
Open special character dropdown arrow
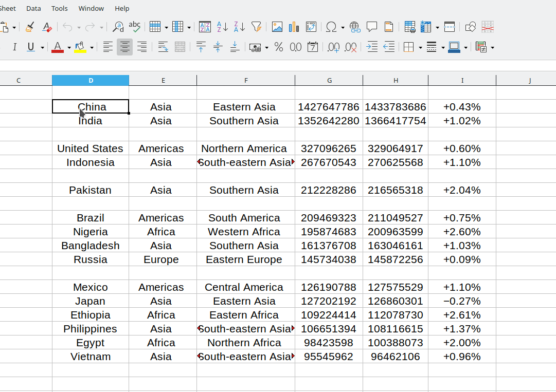343,27
